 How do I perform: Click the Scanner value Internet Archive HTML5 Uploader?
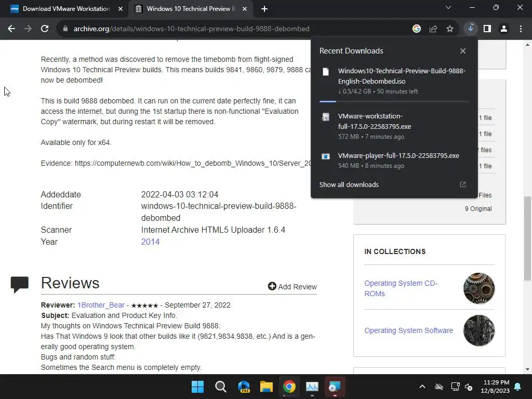213,230
